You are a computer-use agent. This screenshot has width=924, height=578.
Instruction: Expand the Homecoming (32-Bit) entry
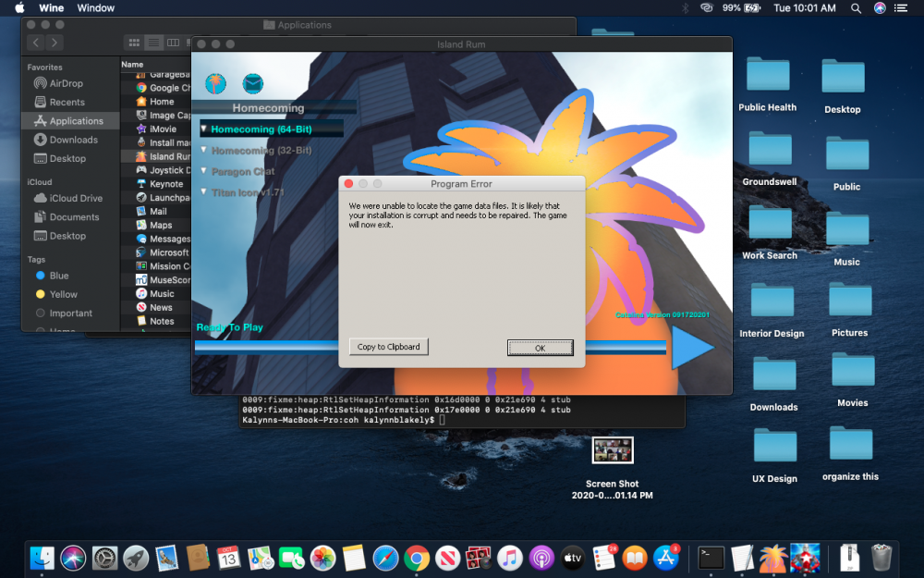coord(204,150)
